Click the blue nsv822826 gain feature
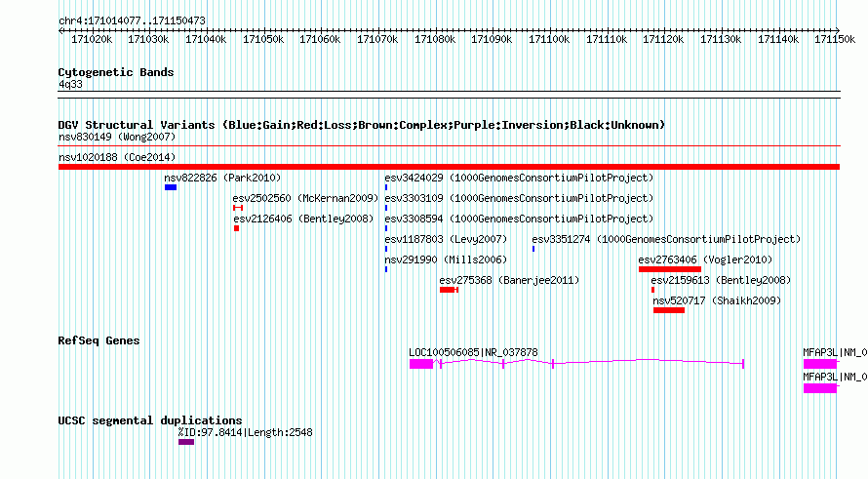Screen dimensions: 868x479 click(171, 187)
